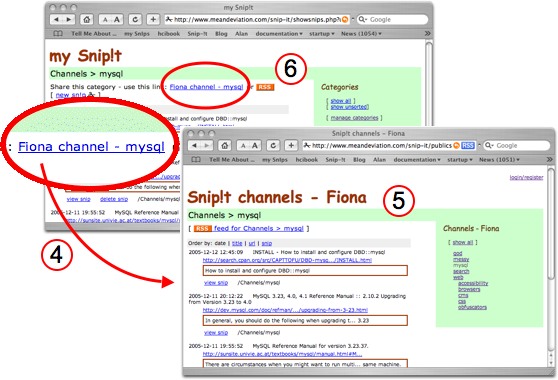
Task: Click the back arrow in my Snip!t window
Action: [x=56, y=20]
